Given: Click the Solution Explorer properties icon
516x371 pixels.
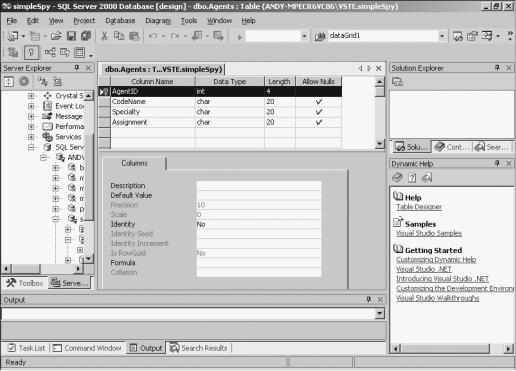Looking at the screenshot, I should click(x=397, y=82).
